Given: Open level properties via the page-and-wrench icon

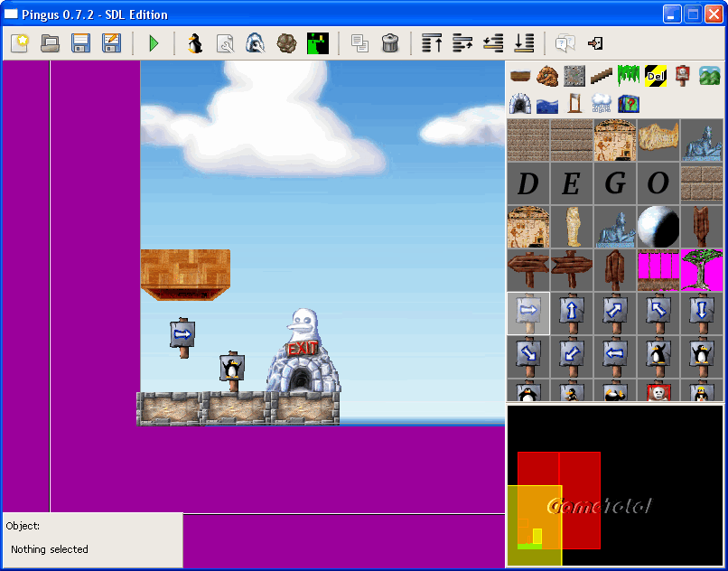Looking at the screenshot, I should point(225,43).
